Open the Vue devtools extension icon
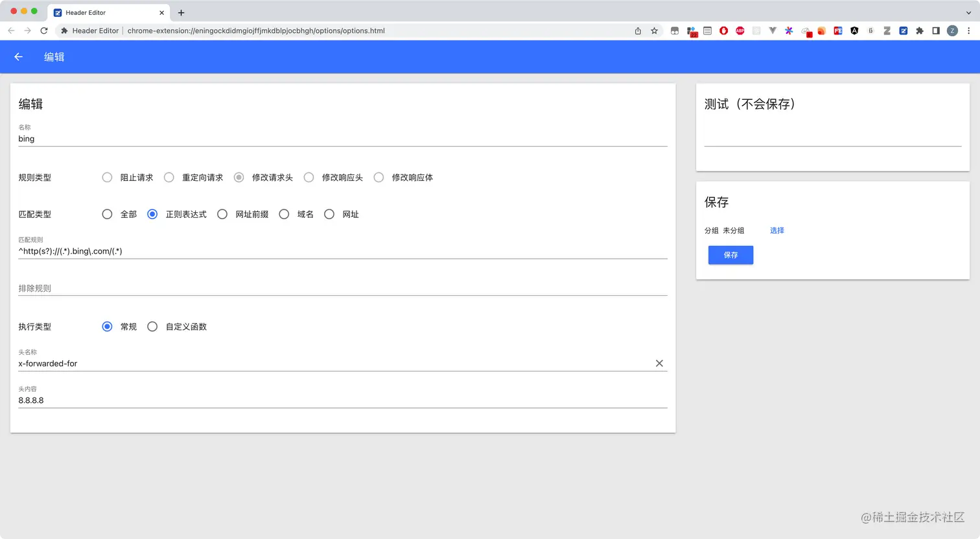This screenshot has width=980, height=539. [x=773, y=30]
